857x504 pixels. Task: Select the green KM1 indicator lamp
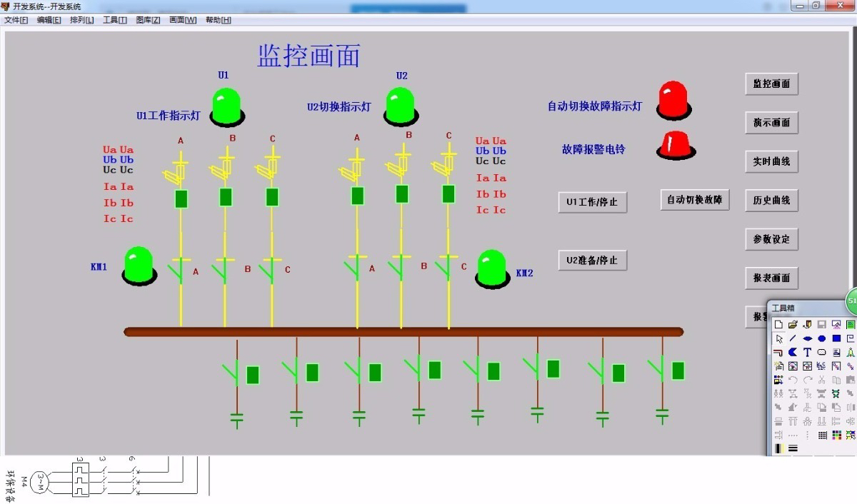click(139, 266)
